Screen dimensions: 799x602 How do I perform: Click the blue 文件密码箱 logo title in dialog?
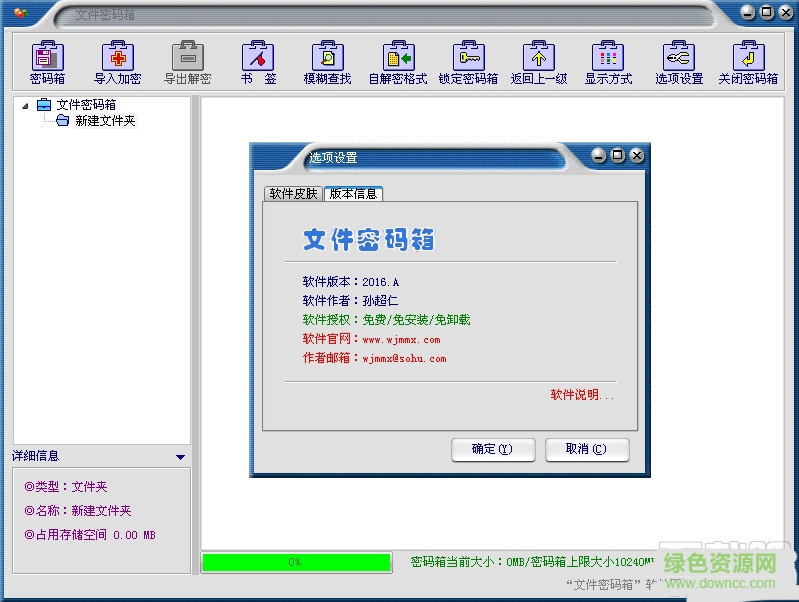pos(369,240)
